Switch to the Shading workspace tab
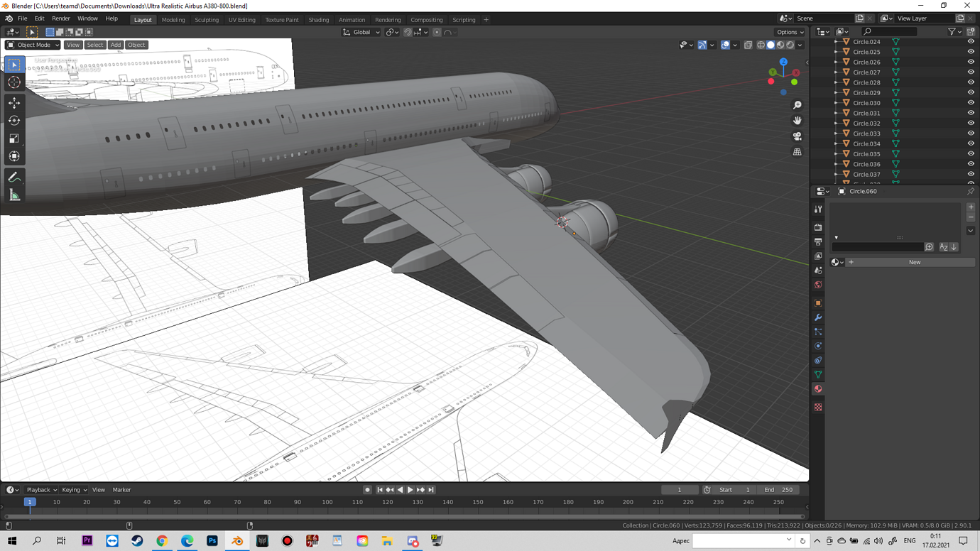This screenshot has height=551, width=980. pyautogui.click(x=318, y=19)
